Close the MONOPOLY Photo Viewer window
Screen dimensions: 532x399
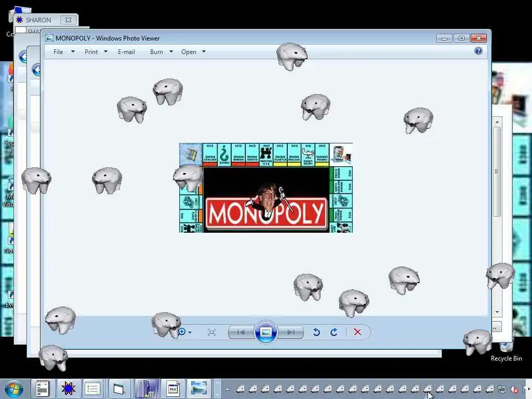click(x=478, y=38)
